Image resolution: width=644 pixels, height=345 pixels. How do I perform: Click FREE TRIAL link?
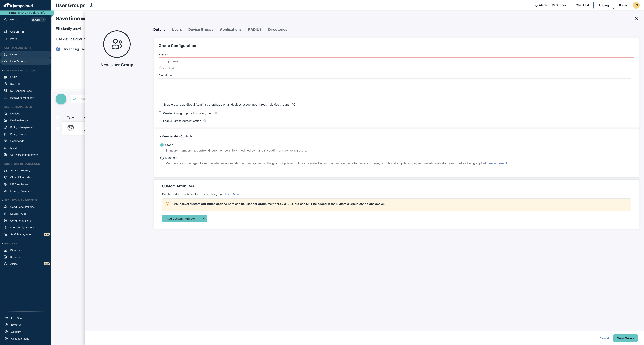pyautogui.click(x=17, y=13)
